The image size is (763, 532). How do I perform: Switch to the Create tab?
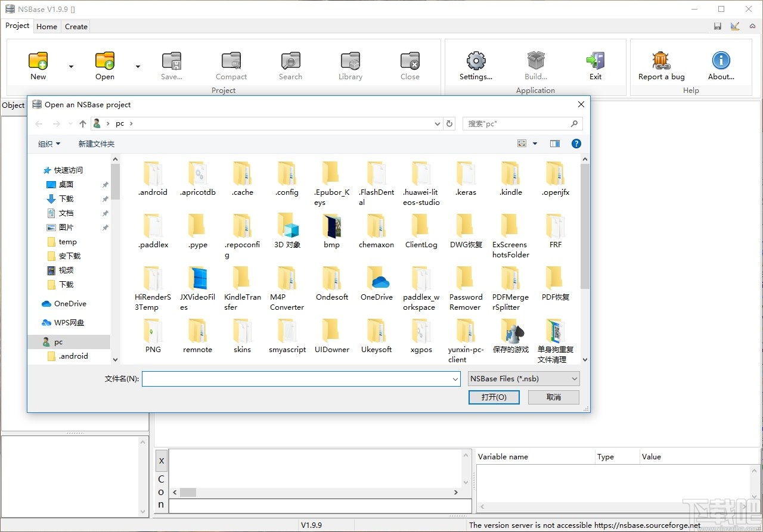(76, 26)
